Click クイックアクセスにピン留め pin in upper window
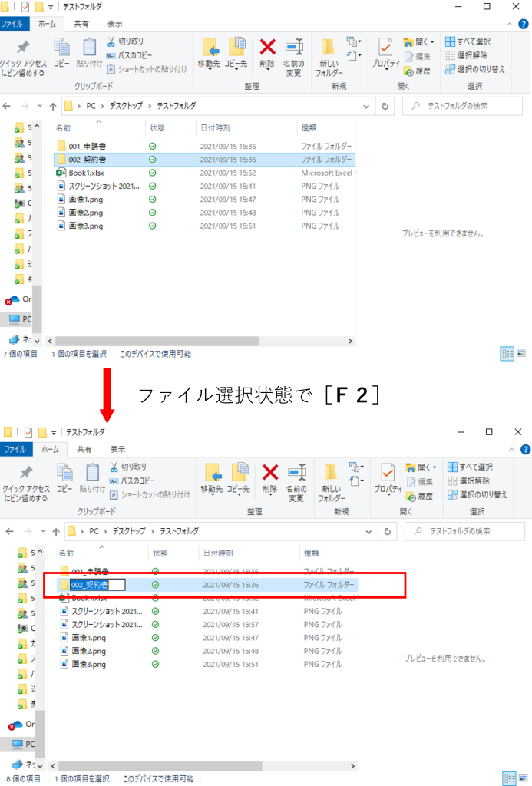Viewport: 532px width, 786px height. point(23,57)
